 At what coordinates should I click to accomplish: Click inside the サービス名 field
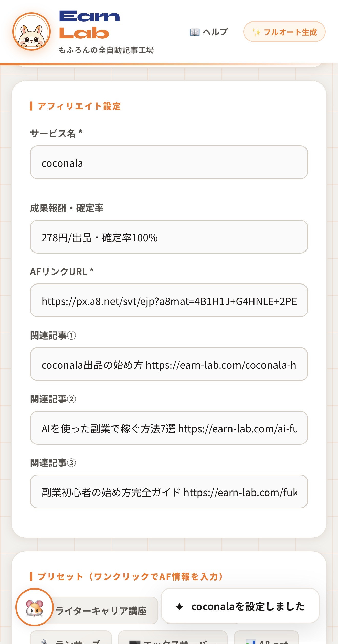(169, 163)
